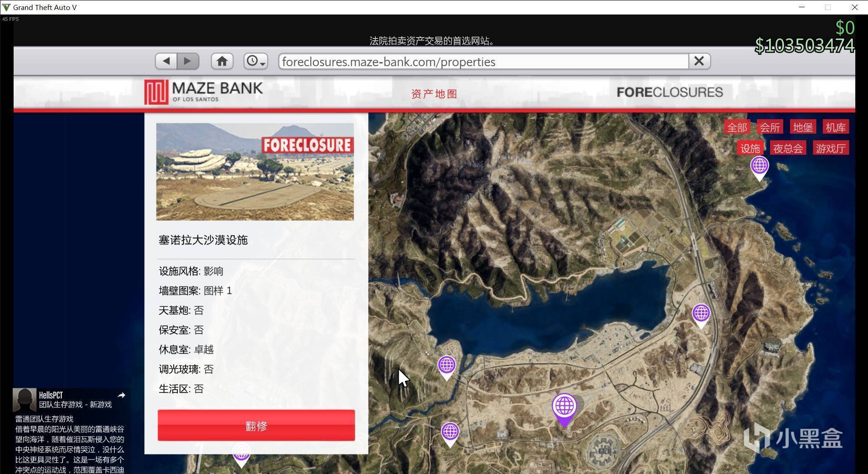868x474 pixels.
Task: Click the 生活区: 否 row
Action: (181, 389)
